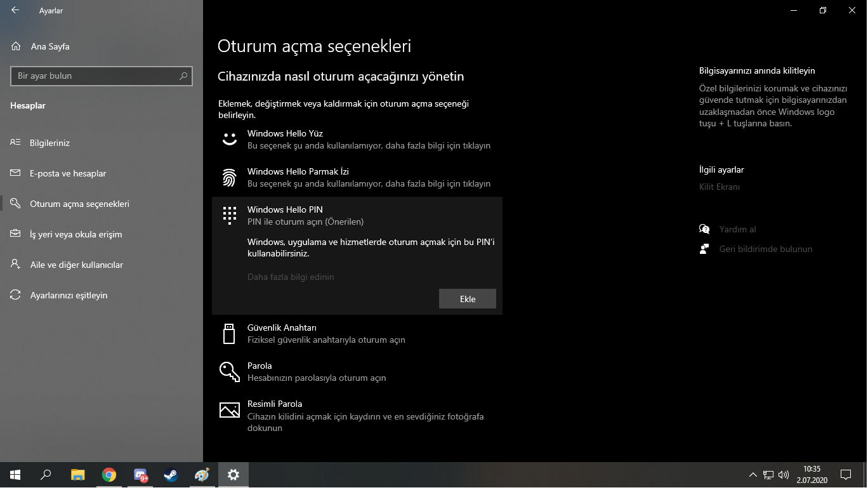Click the Güvenlik Anahtarı USB icon
The image size is (868, 490).
[229, 333]
